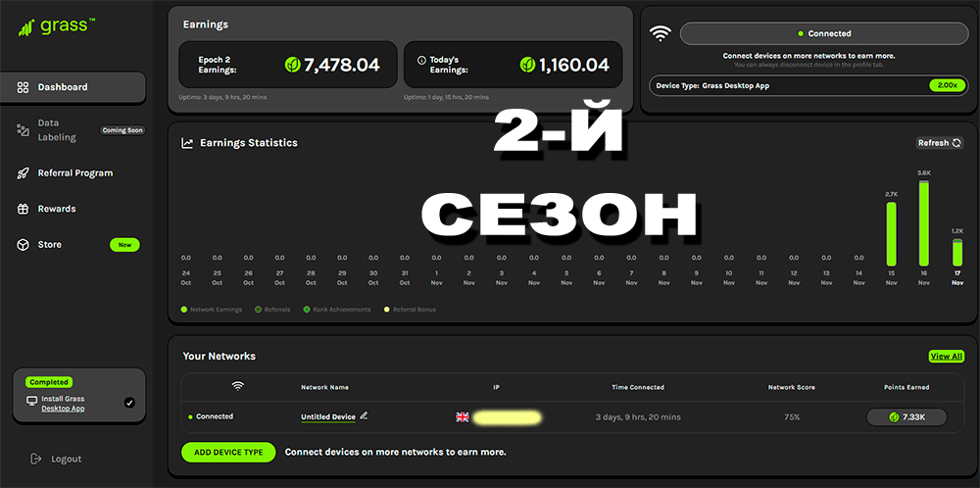Click the desktop monitor icon
The height and width of the screenshot is (488, 980).
[x=32, y=401]
